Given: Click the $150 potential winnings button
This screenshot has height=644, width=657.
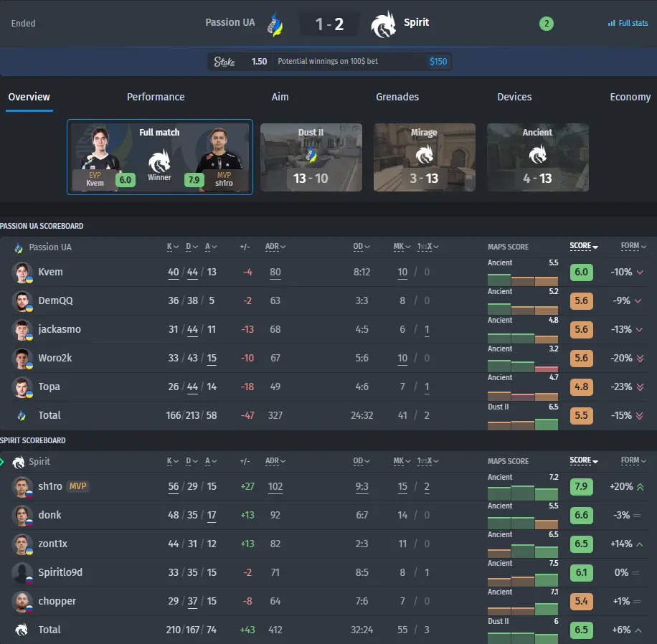Looking at the screenshot, I should pyautogui.click(x=438, y=62).
